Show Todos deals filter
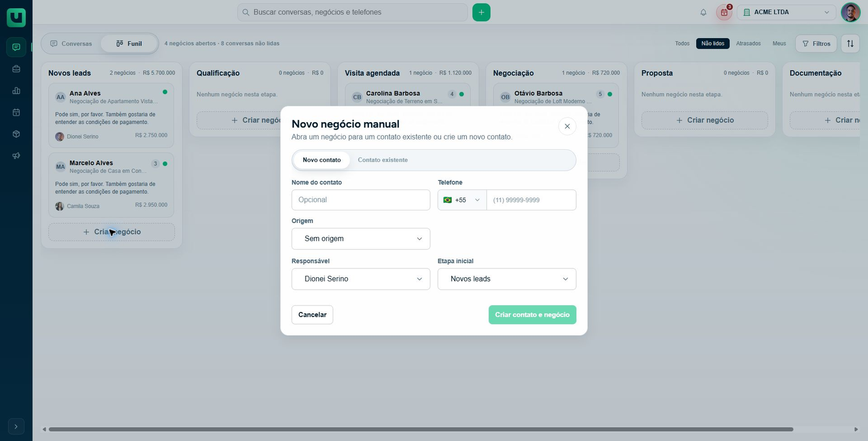This screenshot has height=441, width=868. (x=682, y=43)
